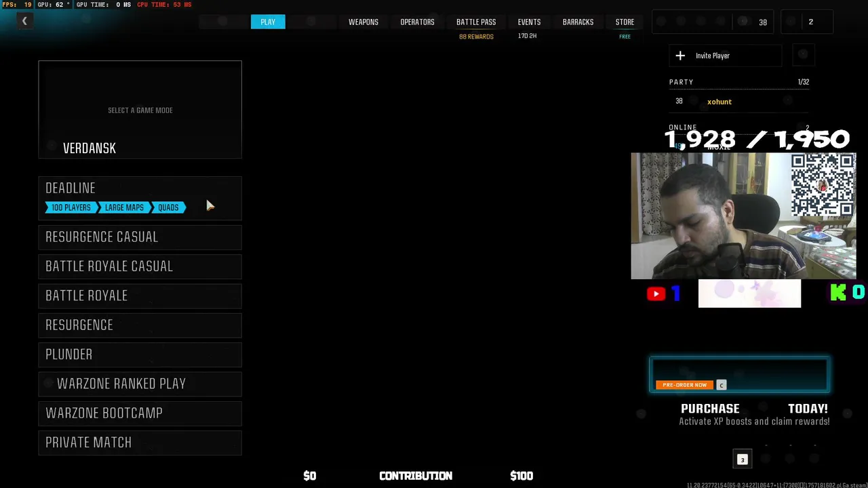Click the QUADS tag on Deadline
The image size is (868, 488).
click(x=168, y=207)
